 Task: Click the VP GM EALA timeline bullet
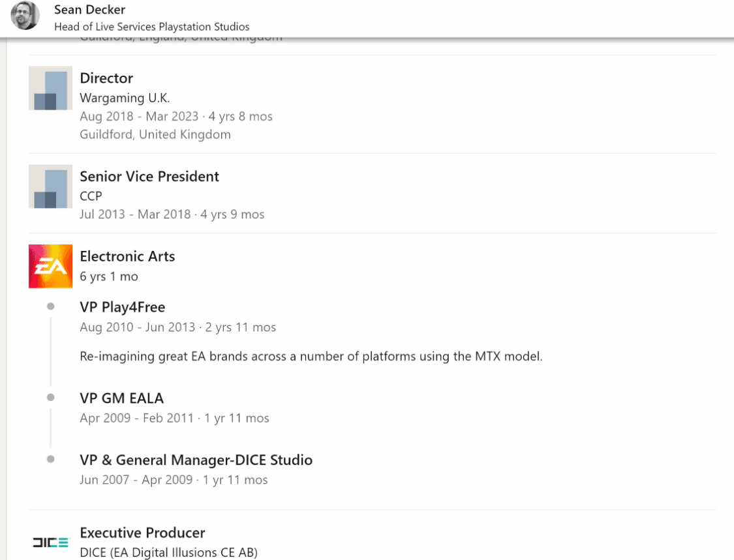point(50,398)
